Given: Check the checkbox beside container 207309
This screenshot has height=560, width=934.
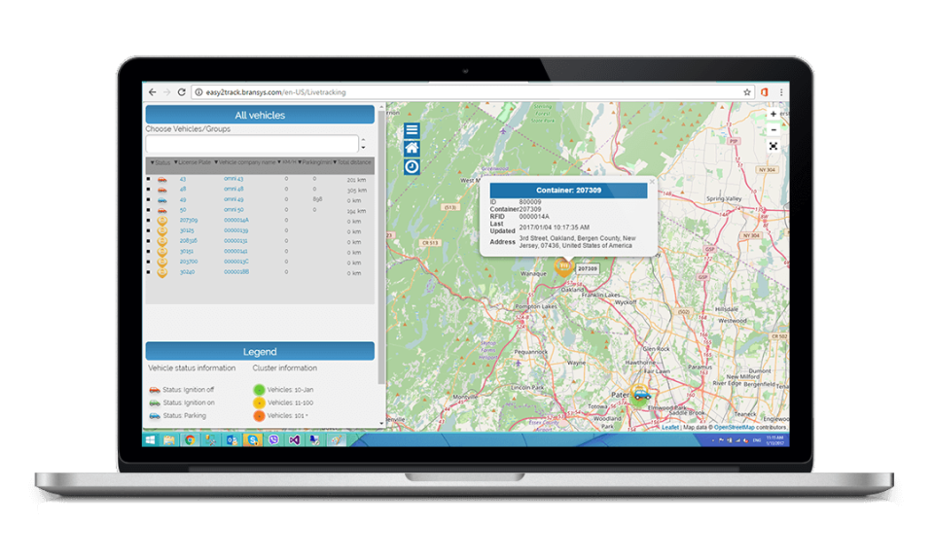Looking at the screenshot, I should (147, 219).
